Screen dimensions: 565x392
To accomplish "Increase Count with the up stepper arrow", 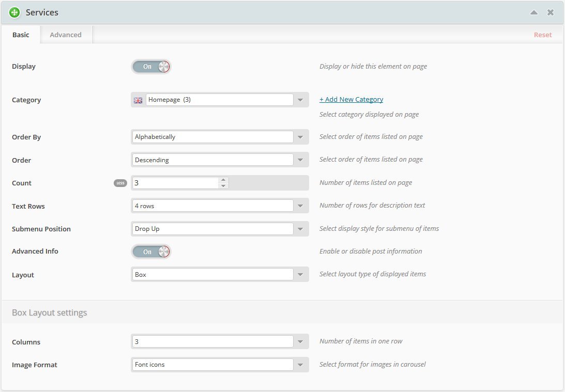I will pyautogui.click(x=223, y=180).
